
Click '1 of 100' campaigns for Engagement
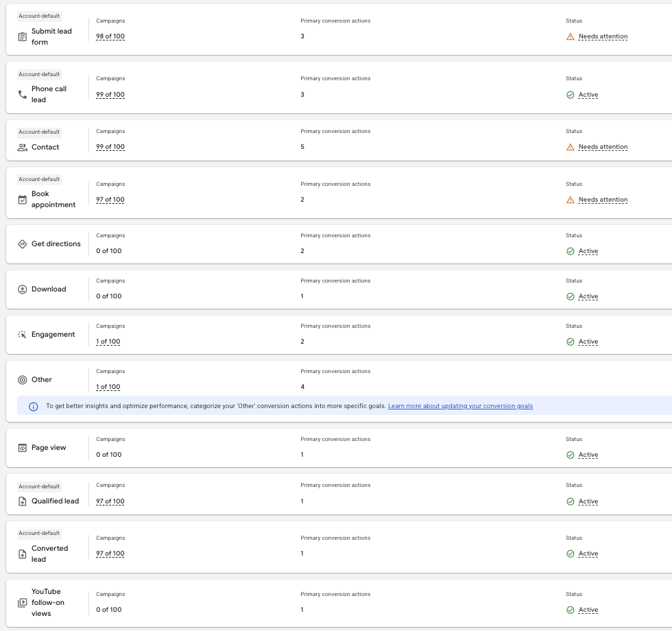tap(108, 342)
